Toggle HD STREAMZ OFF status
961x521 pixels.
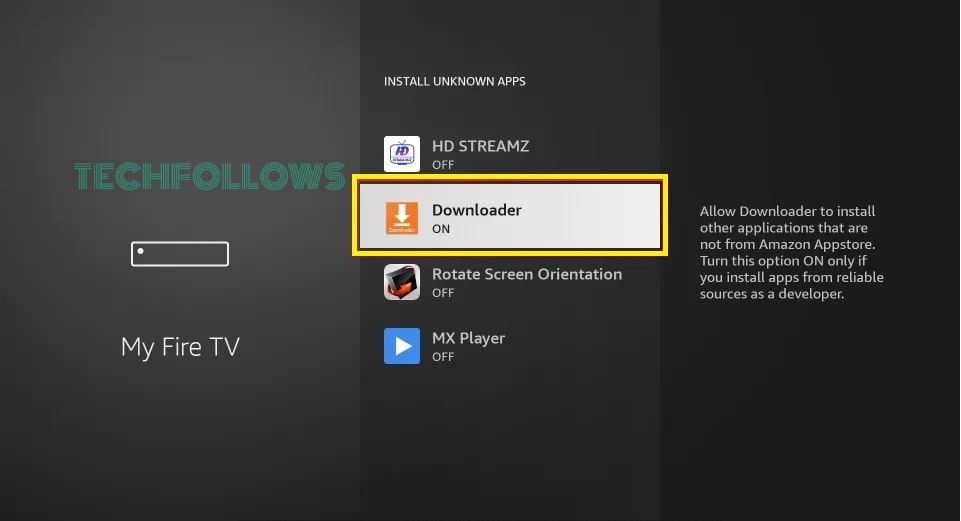click(x=443, y=165)
